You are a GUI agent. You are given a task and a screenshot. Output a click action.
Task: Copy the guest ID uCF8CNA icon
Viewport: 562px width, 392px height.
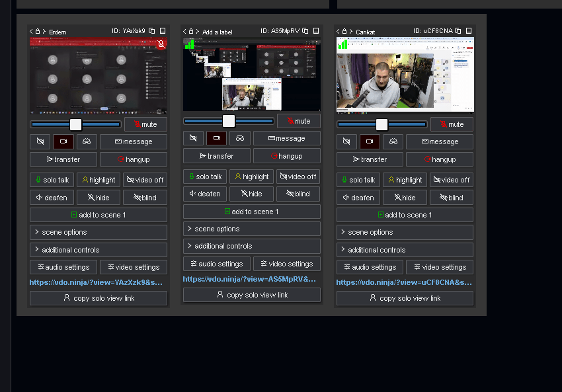click(x=458, y=31)
